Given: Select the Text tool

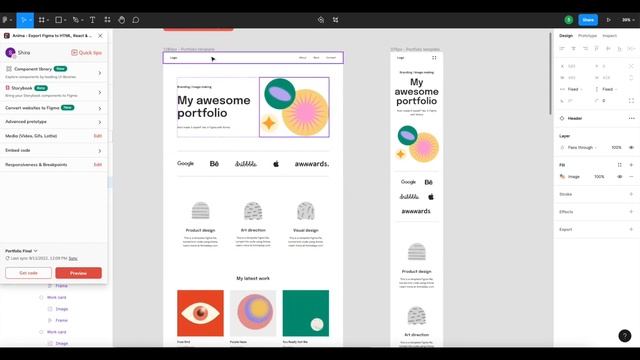Looking at the screenshot, I should click(93, 20).
